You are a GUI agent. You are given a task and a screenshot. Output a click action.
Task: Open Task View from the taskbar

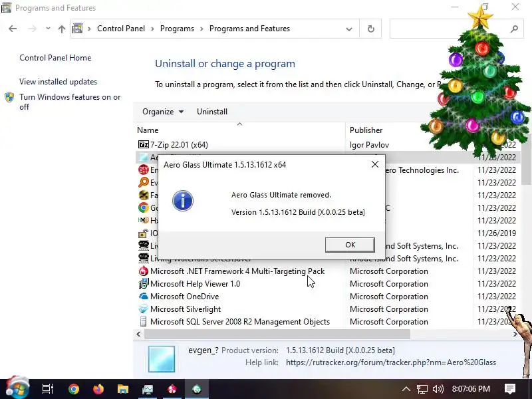point(47,389)
